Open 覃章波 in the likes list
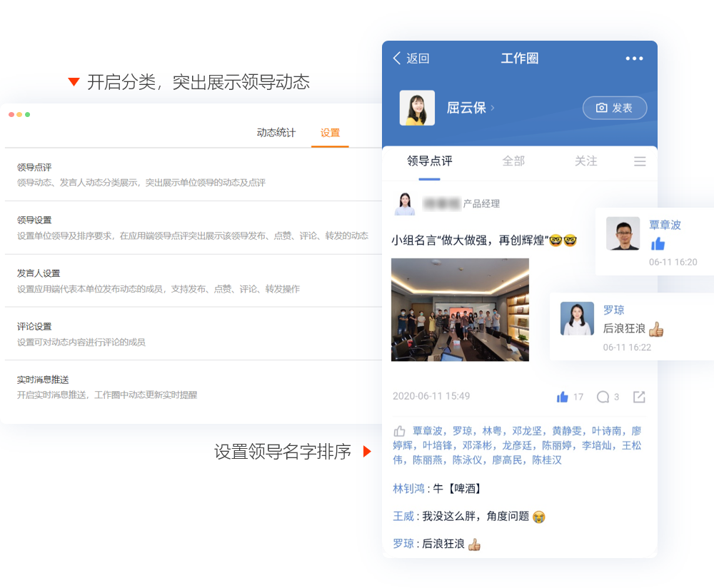Viewport: 714px width, 588px height. (427, 430)
